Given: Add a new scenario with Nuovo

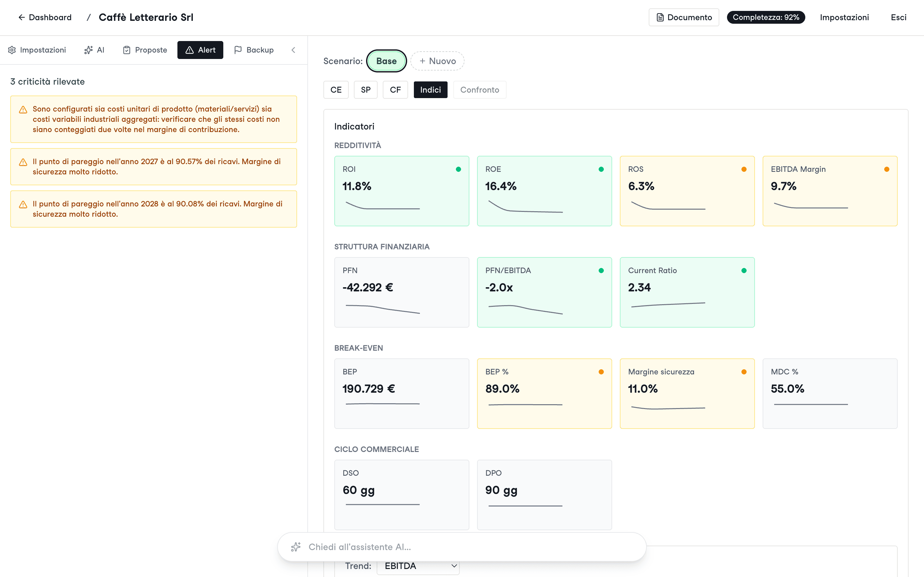Looking at the screenshot, I should 437,61.
